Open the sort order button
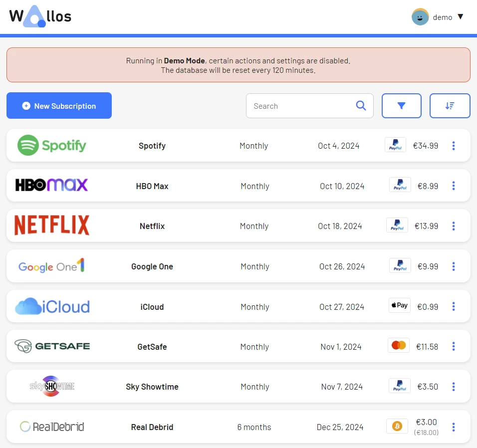 450,106
